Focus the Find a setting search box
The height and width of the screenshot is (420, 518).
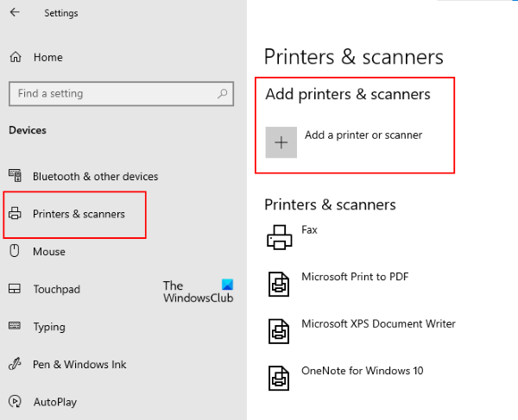click(121, 94)
